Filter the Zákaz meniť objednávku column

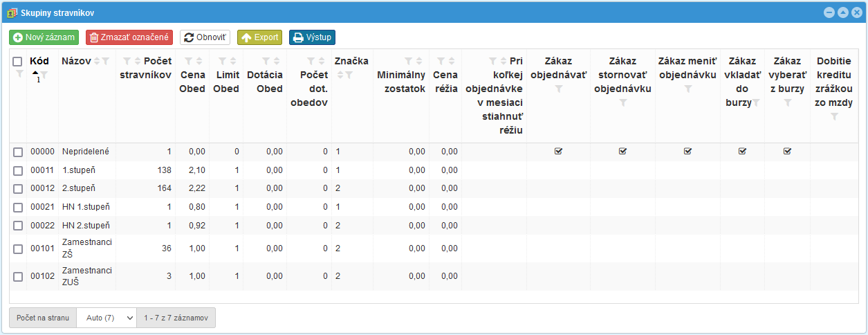(x=688, y=89)
